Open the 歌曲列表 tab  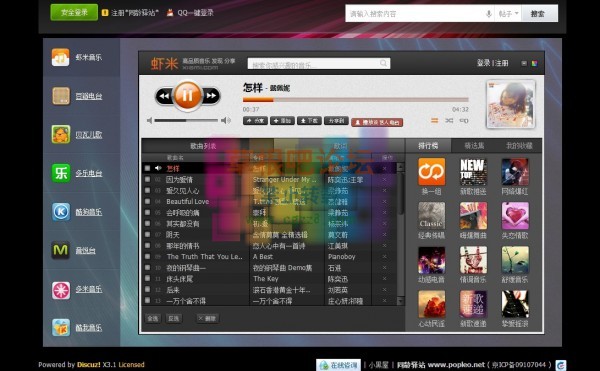point(203,146)
